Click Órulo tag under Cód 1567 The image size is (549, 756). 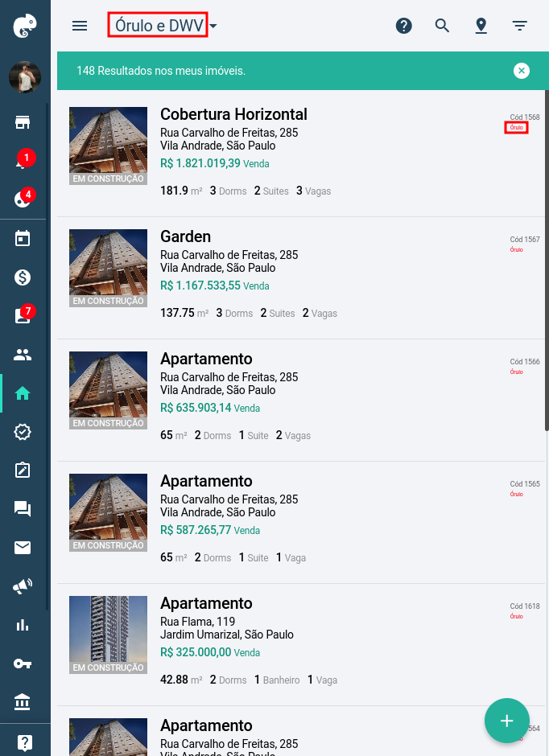pos(516,250)
